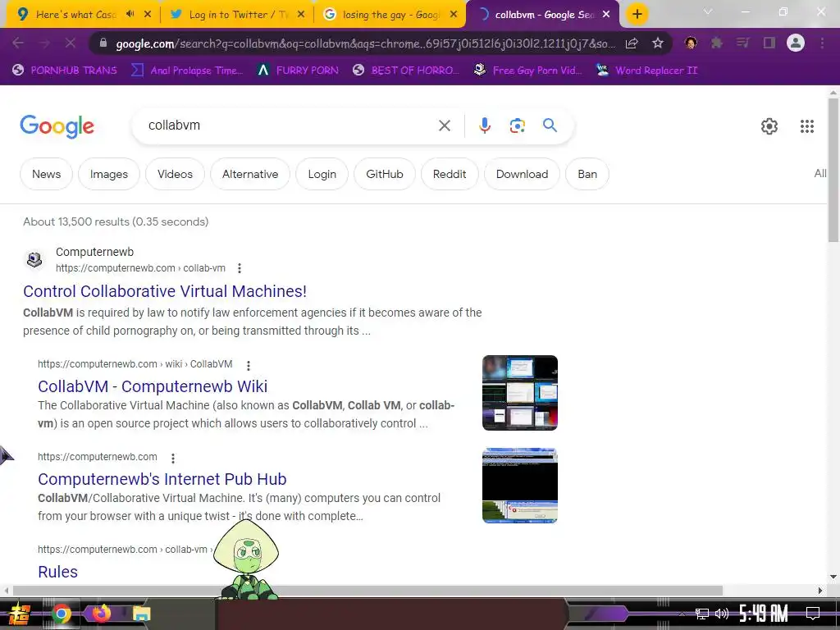Open 'Control Collaborative Virtual Machines!' result

164,291
